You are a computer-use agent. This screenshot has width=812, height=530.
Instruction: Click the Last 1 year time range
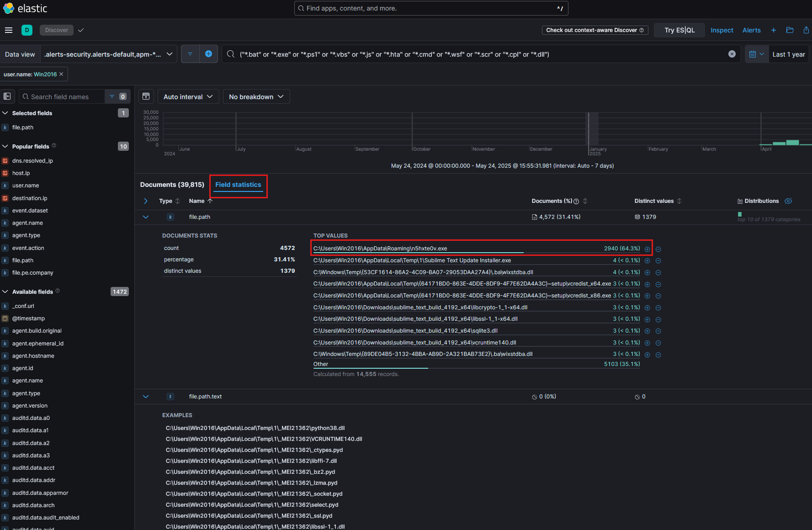[x=789, y=54]
